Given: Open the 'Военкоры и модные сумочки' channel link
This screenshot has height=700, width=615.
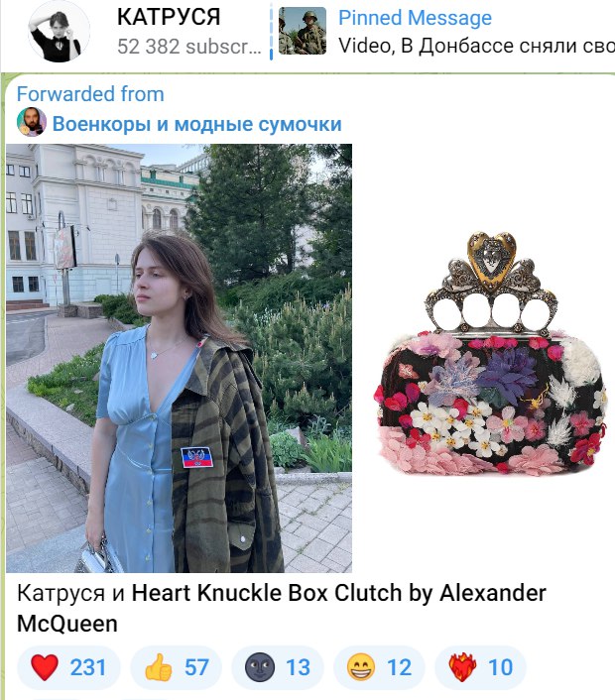Looking at the screenshot, I should pos(197,124).
